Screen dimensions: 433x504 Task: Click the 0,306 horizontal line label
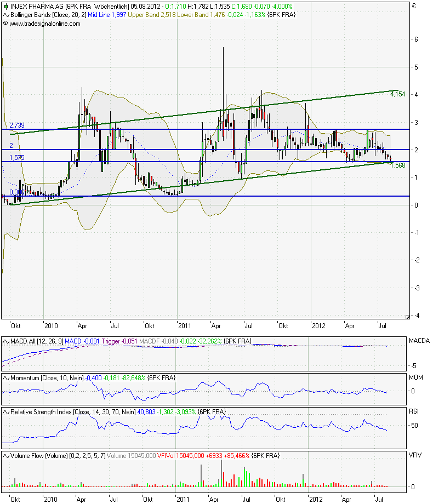17,192
